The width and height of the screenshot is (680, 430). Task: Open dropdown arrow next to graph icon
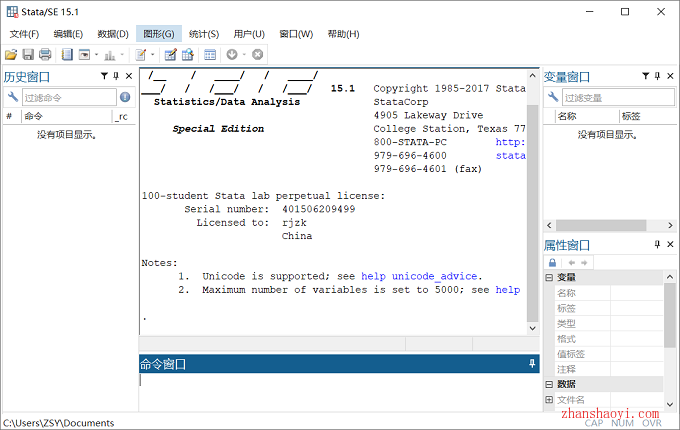pos(122,55)
